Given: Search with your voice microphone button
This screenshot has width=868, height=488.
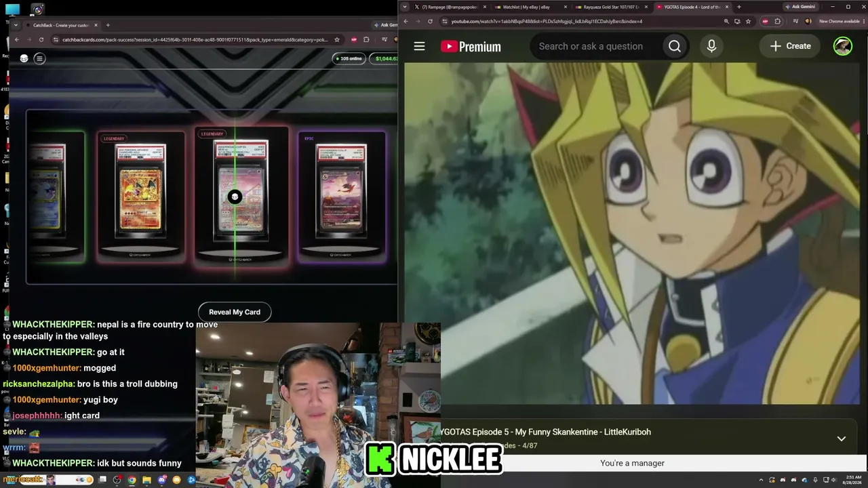Looking at the screenshot, I should (x=711, y=46).
